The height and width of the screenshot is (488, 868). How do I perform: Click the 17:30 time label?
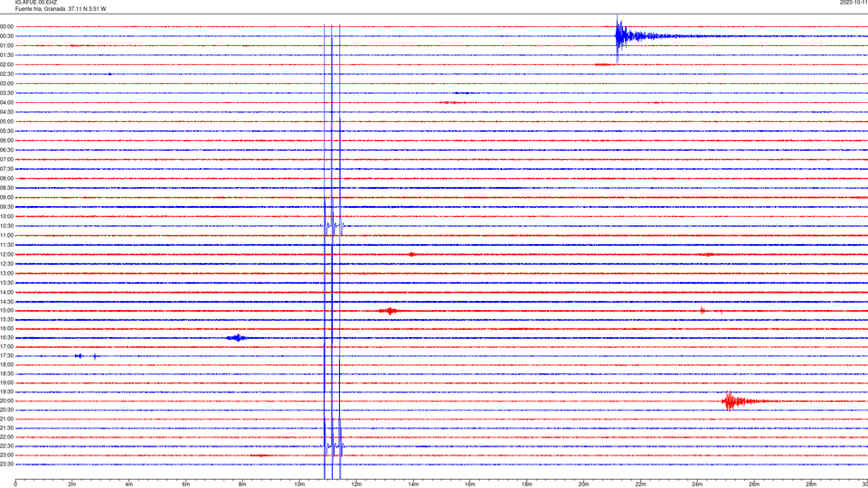pyautogui.click(x=6, y=356)
